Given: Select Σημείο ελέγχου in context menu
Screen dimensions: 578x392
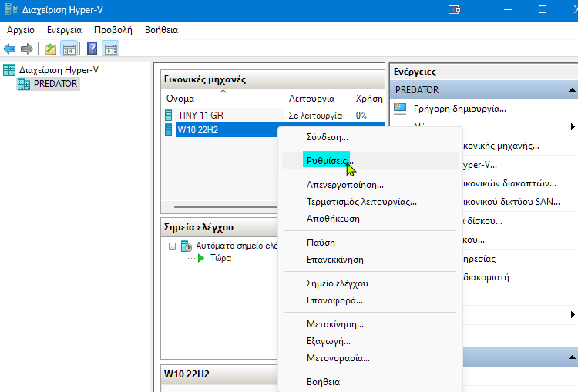Looking at the screenshot, I should pos(370,283).
